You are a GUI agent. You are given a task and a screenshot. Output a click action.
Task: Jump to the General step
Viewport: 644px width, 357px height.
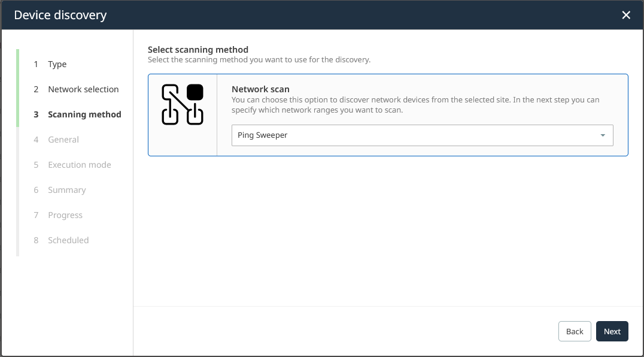[63, 140]
